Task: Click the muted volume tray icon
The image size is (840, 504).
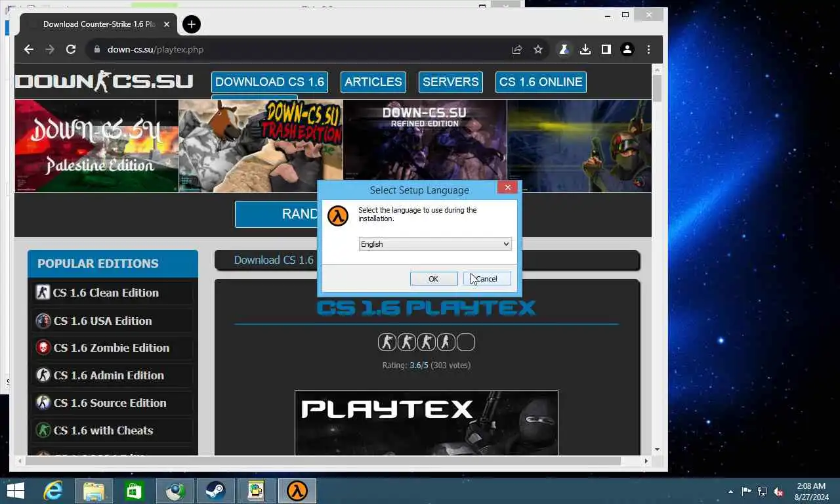Action: (778, 492)
